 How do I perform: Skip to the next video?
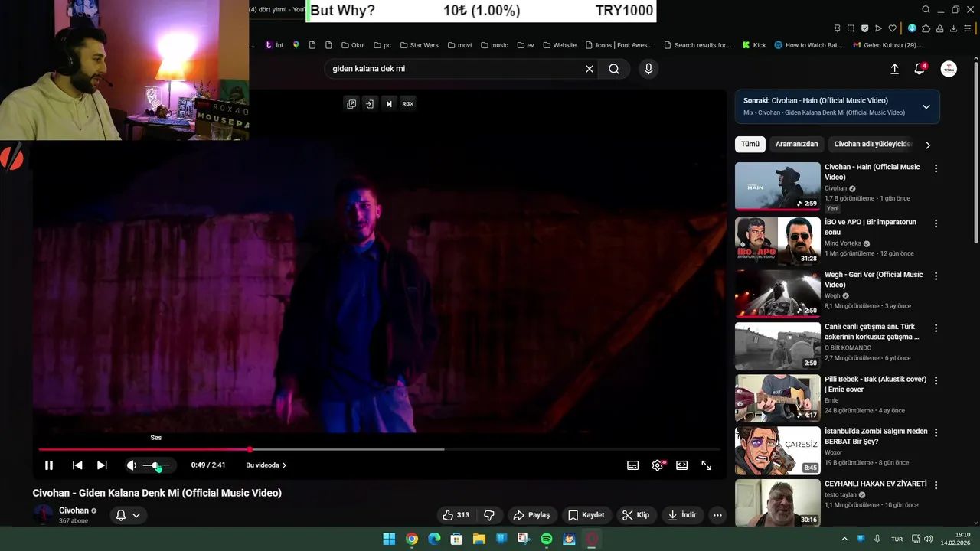[x=102, y=465]
